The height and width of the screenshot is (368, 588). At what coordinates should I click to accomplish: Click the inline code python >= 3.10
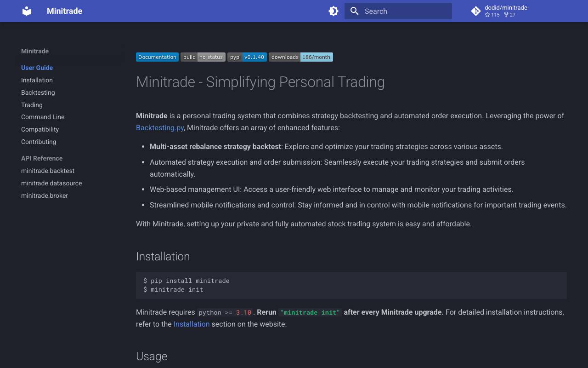225,312
